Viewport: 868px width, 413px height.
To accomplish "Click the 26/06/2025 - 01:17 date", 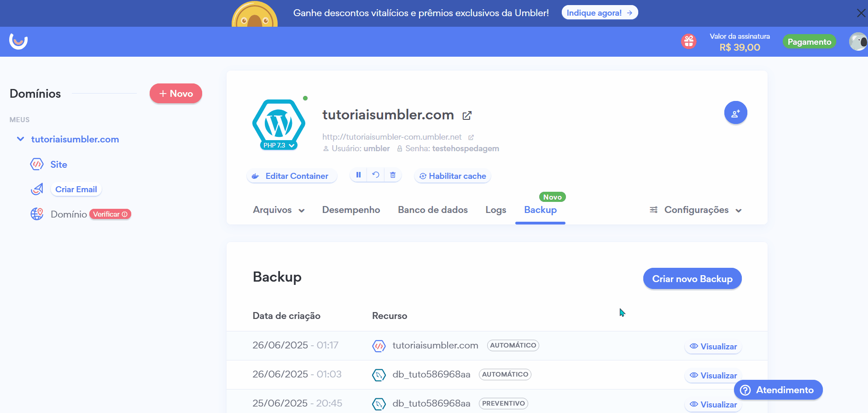I will click(x=295, y=345).
